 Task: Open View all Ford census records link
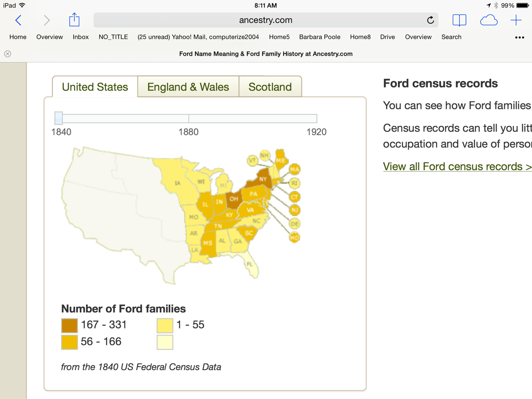[457, 166]
